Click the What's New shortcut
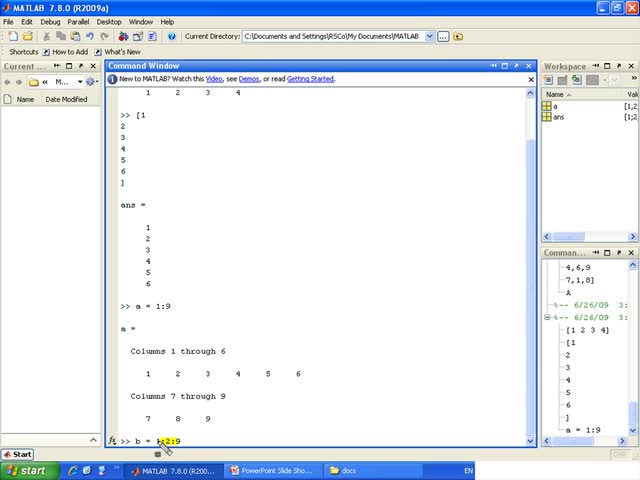This screenshot has height=480, width=640. pos(118,52)
